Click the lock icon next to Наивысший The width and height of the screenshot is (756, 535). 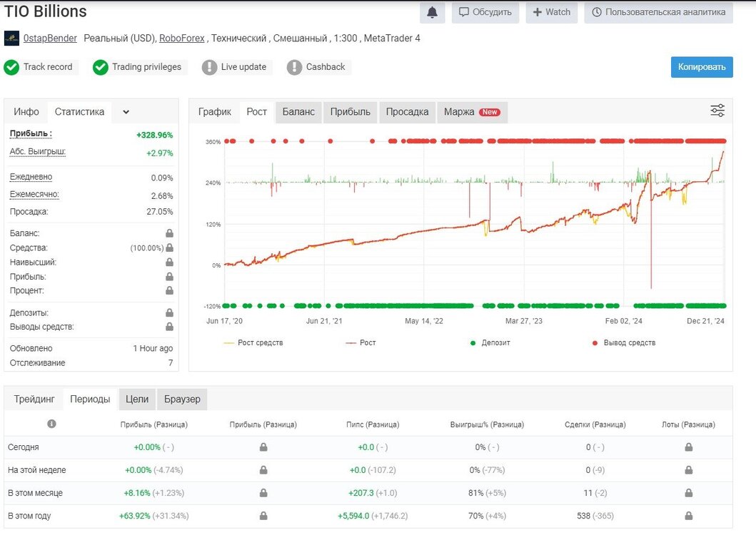tap(169, 263)
